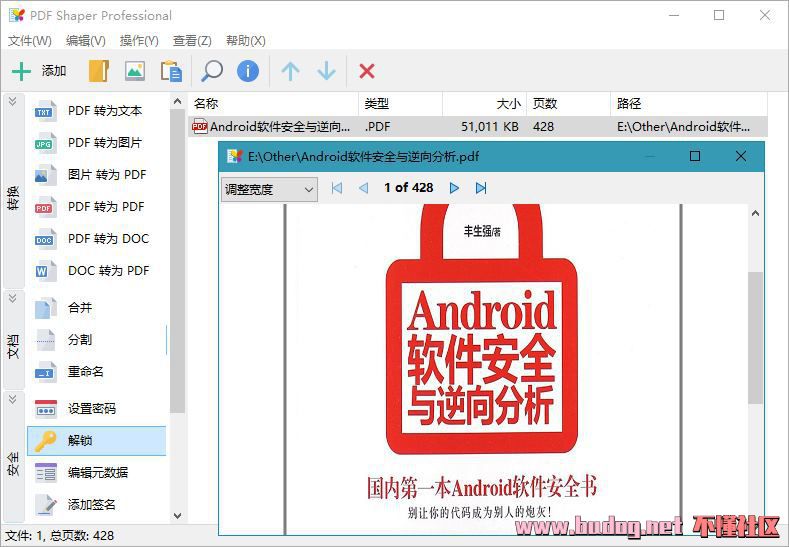
Task: Open the 编辑(V) menu
Action: tap(86, 41)
